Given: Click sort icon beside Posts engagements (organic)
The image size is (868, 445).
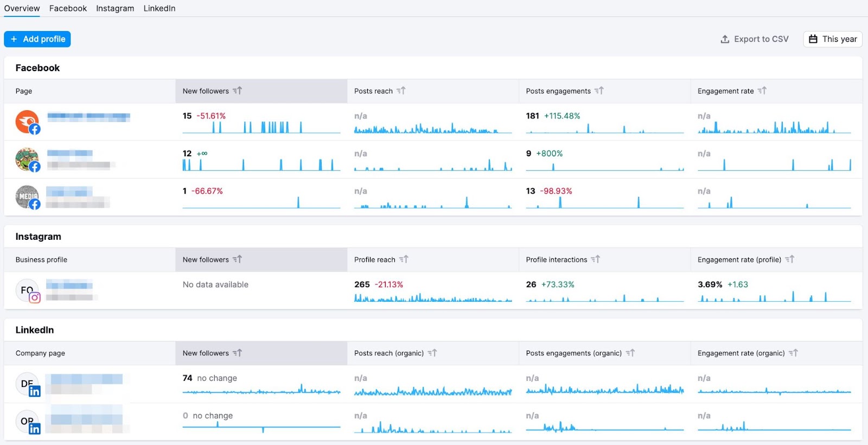Looking at the screenshot, I should [x=630, y=353].
